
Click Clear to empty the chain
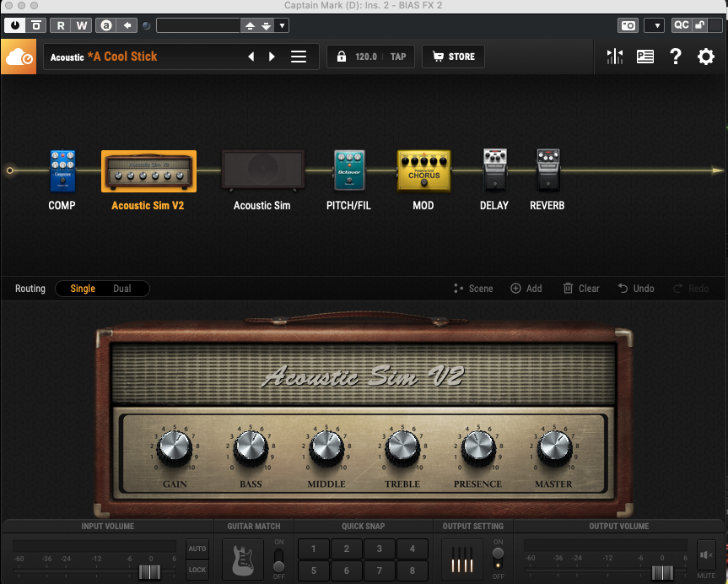(581, 289)
